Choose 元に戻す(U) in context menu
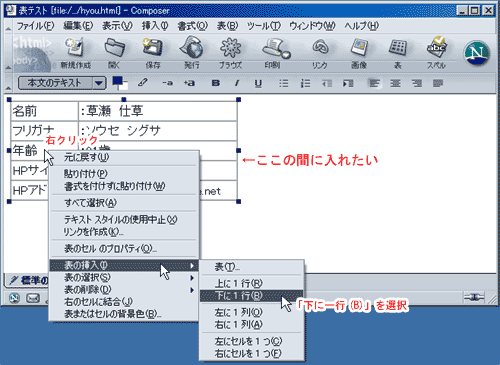Image resolution: width=500 pixels, height=365 pixels. tap(124, 157)
